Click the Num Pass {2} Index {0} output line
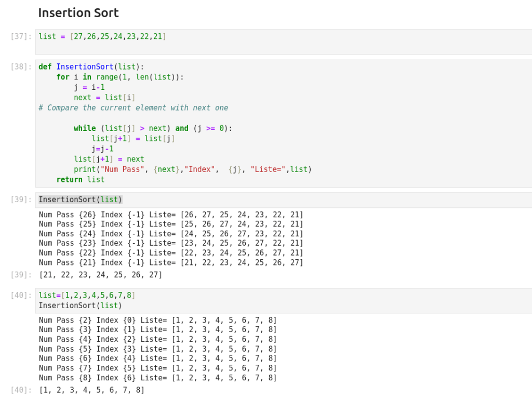 tap(157, 320)
